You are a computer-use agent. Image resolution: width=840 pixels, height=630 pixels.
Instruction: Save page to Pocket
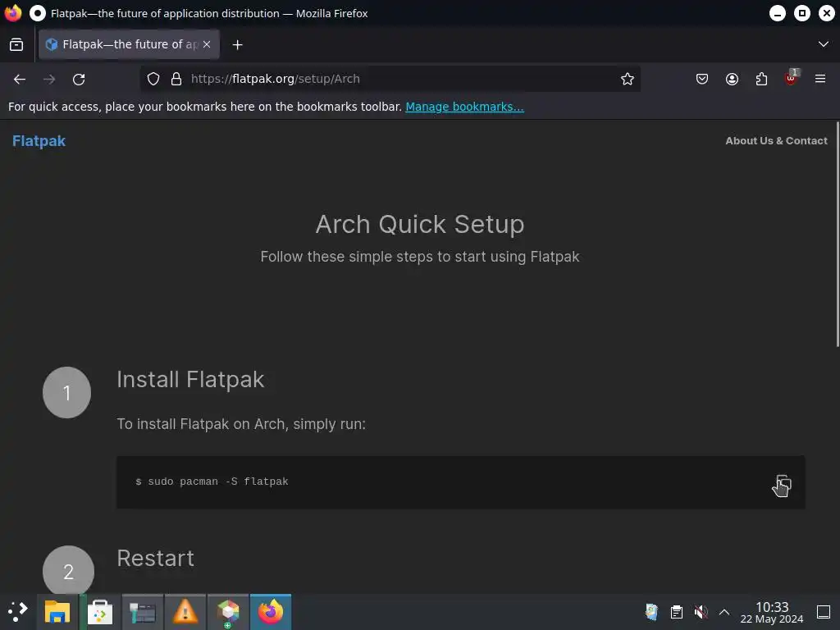coord(702,79)
